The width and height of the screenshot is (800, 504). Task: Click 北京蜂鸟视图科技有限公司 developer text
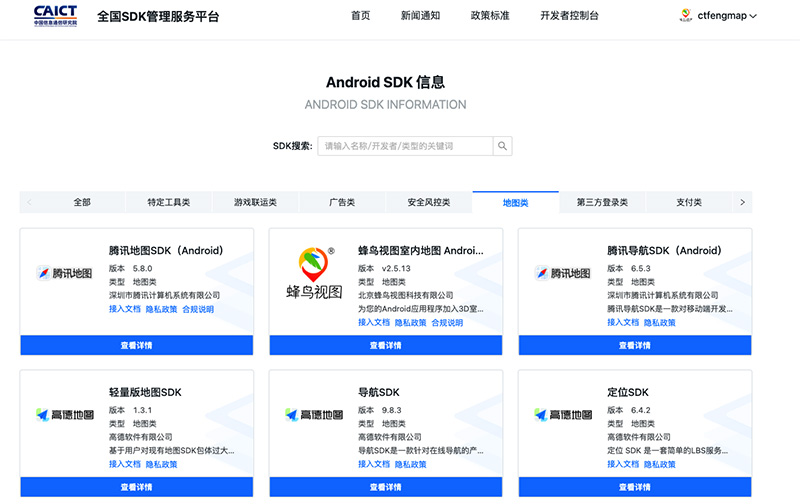406,295
